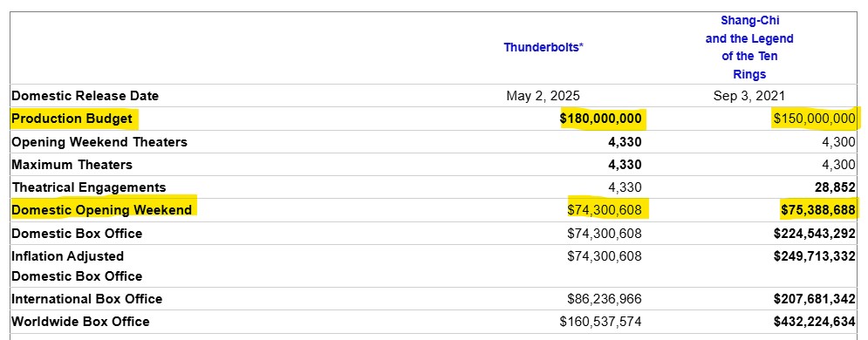Select the $75,388,688 opening weekend value

[818, 210]
